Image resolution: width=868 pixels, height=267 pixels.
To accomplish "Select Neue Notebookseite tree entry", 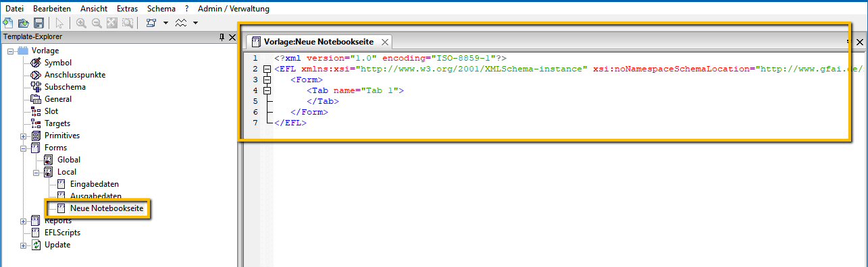I will coord(107,208).
